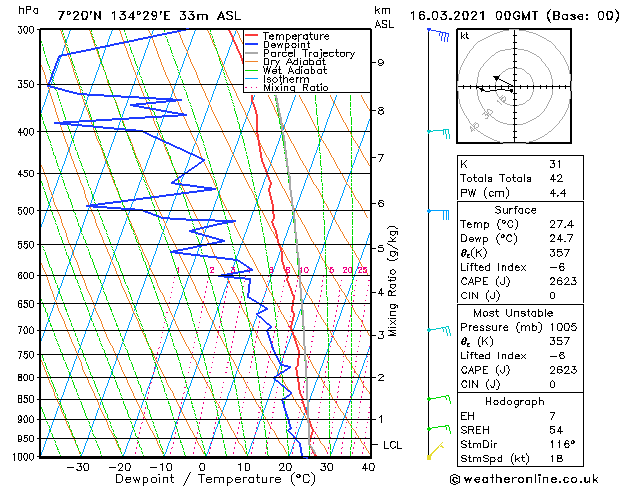Click the Most Unstable CIN value '0'
629x486 pixels.
(x=552, y=385)
